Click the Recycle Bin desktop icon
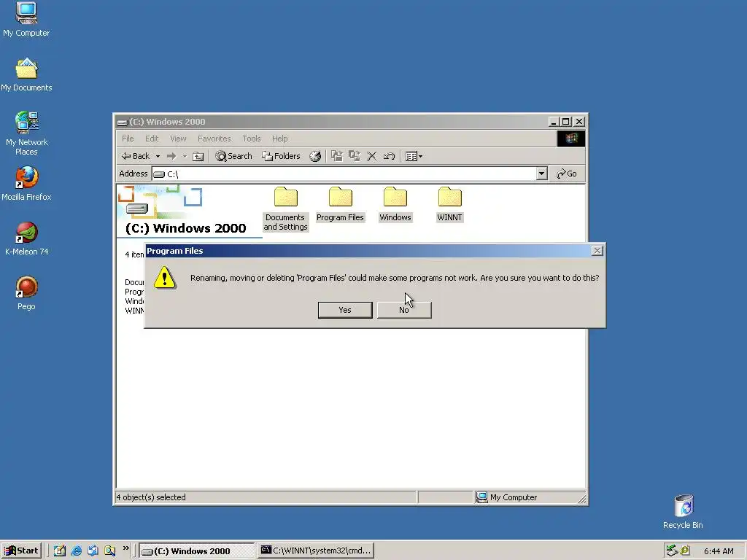 click(x=683, y=512)
